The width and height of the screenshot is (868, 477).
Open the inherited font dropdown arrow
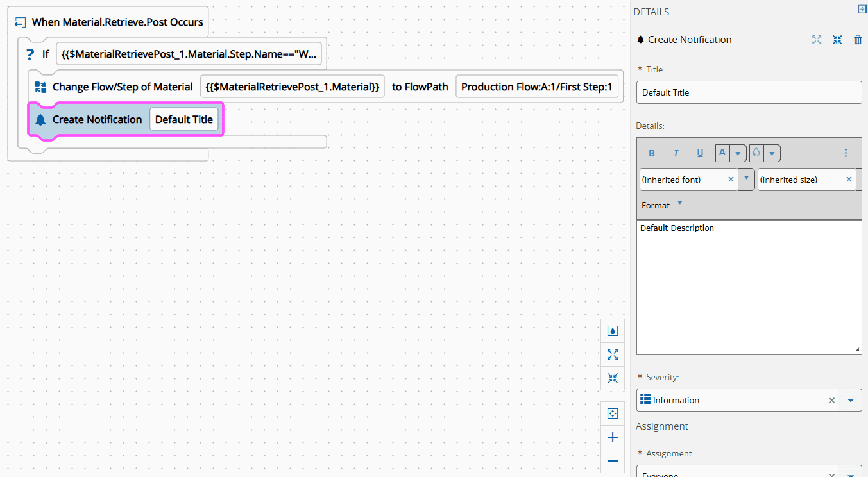pos(746,179)
